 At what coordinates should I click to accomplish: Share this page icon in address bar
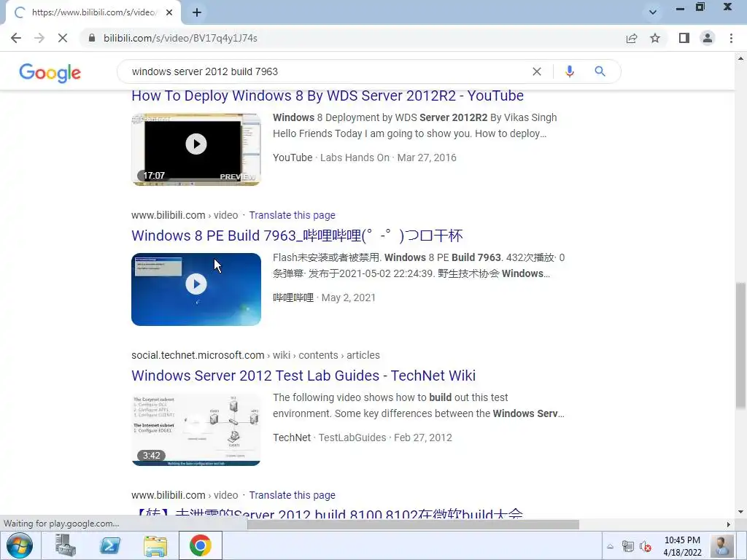632,38
